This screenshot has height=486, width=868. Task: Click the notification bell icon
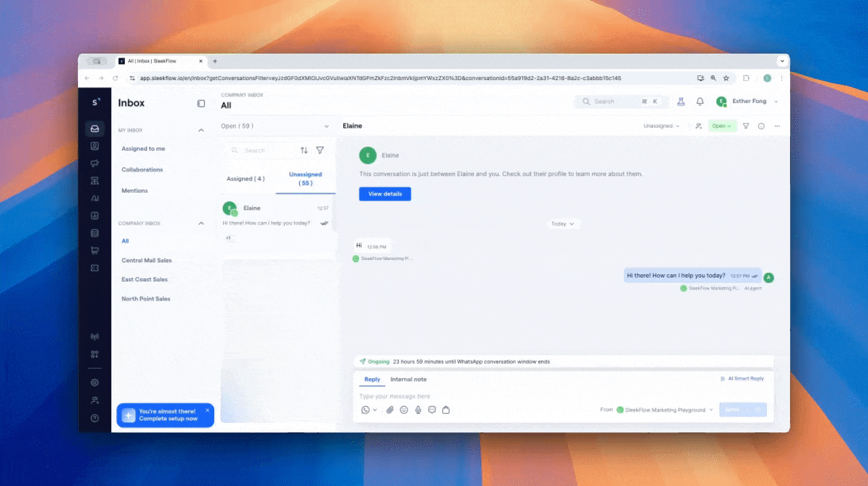click(699, 100)
